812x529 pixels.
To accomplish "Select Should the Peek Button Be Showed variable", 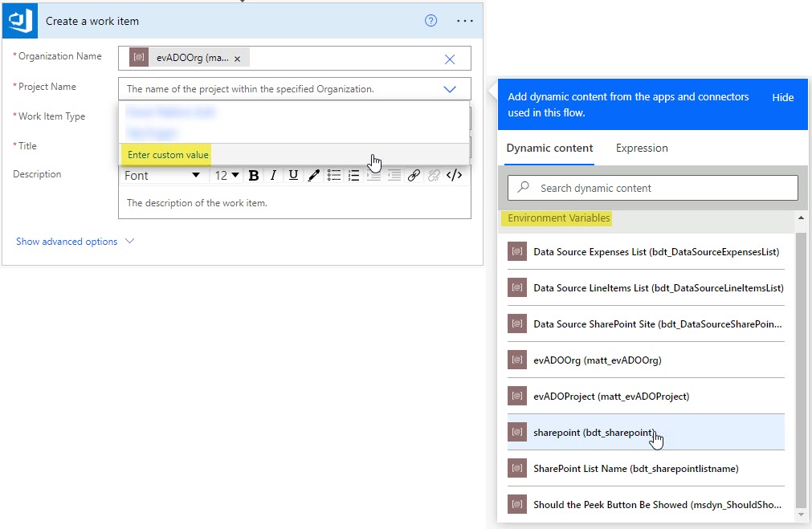I will pos(646,505).
